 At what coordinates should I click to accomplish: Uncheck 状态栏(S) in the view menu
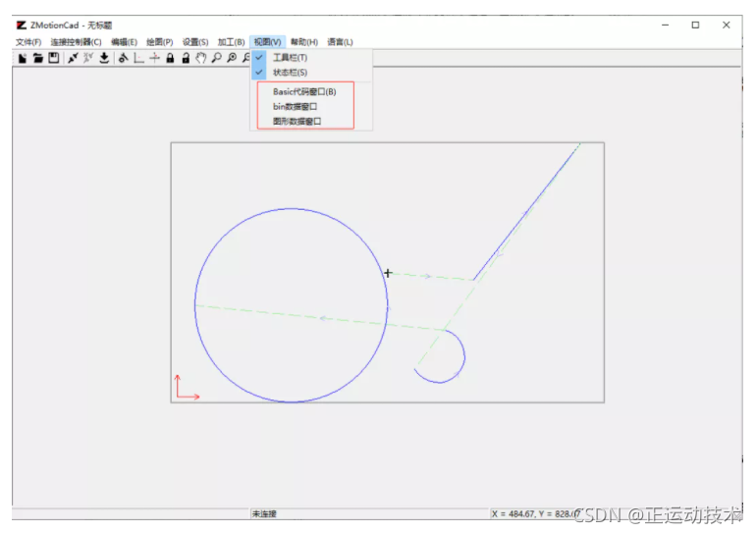click(311, 73)
